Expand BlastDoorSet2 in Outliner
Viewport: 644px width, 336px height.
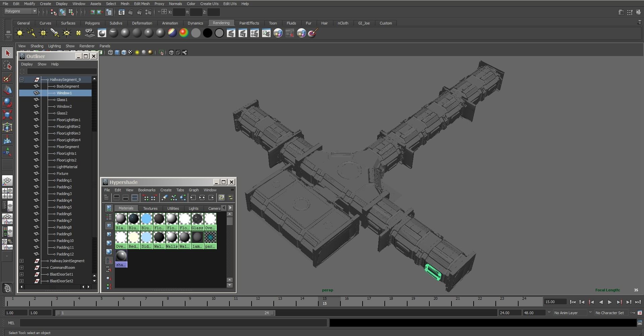pyautogui.click(x=22, y=281)
